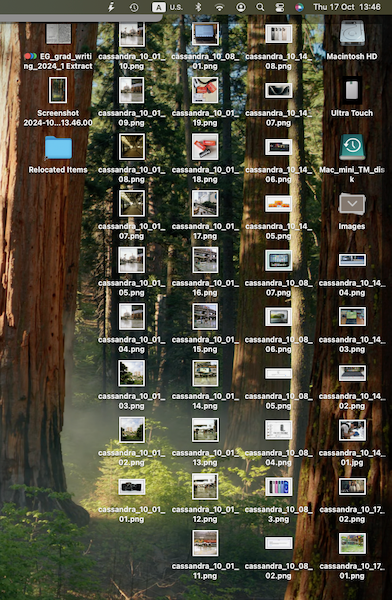This screenshot has height=600, width=392.
Task: Select cassandra_10_17_01.png file
Action: click(352, 543)
